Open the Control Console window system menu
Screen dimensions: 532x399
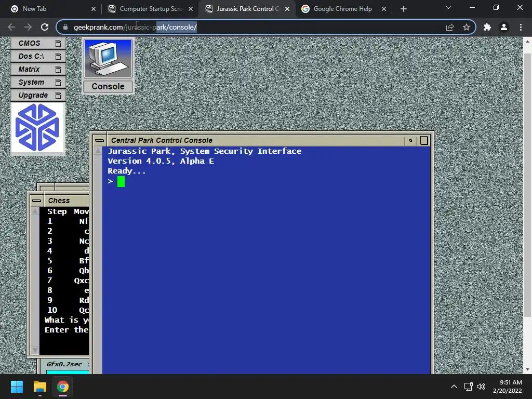pos(99,140)
